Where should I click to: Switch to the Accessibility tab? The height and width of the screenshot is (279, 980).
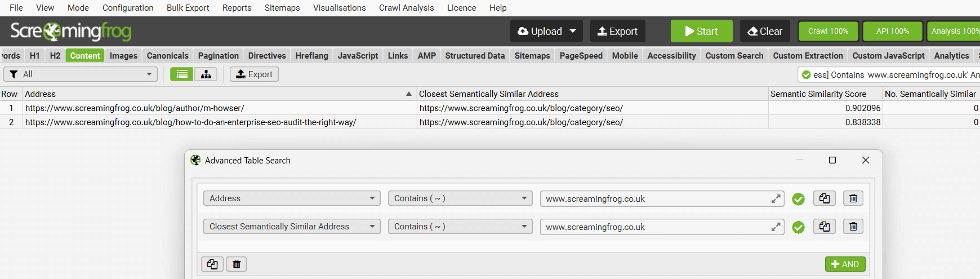672,55
